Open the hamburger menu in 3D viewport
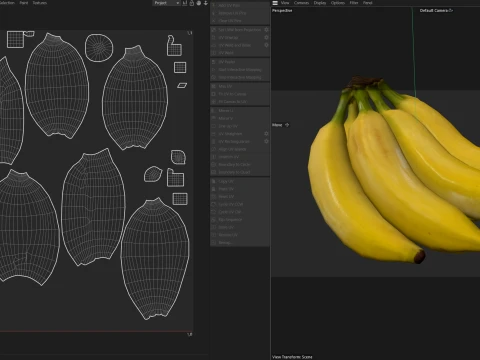This screenshot has width=480, height=360. tap(275, 3)
